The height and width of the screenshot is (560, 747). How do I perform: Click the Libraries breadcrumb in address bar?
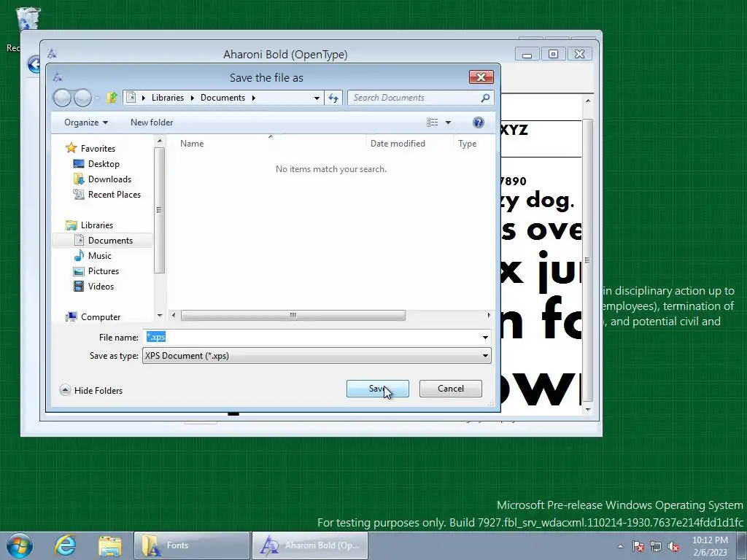168,98
